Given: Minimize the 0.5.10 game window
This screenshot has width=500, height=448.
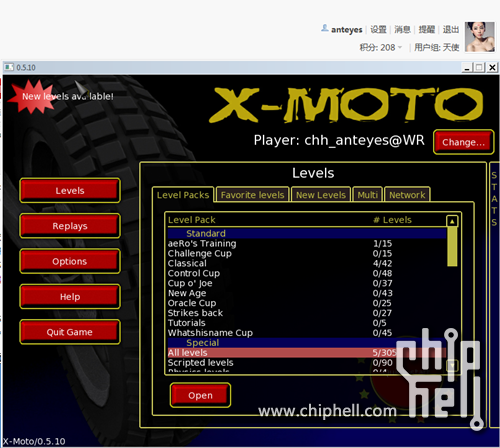Looking at the screenshot, I should click(x=467, y=68).
